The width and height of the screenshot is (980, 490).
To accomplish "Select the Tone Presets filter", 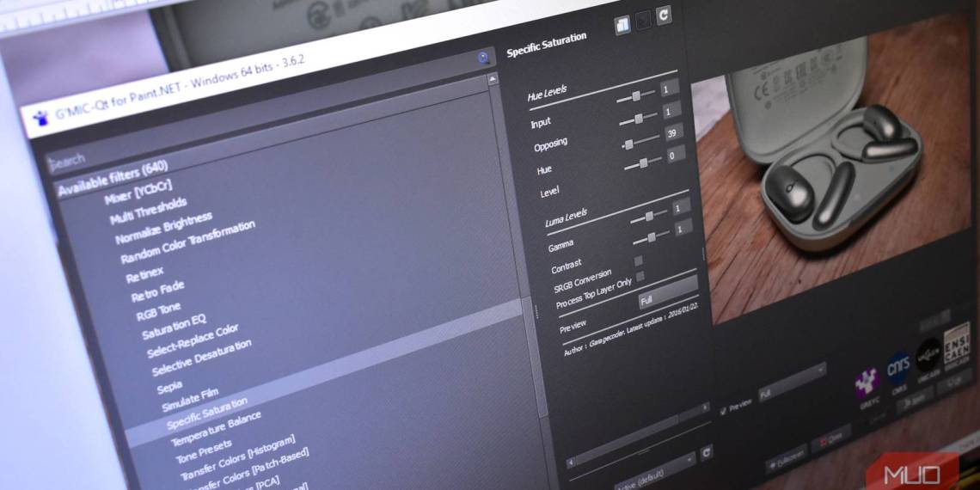I will click(204, 451).
